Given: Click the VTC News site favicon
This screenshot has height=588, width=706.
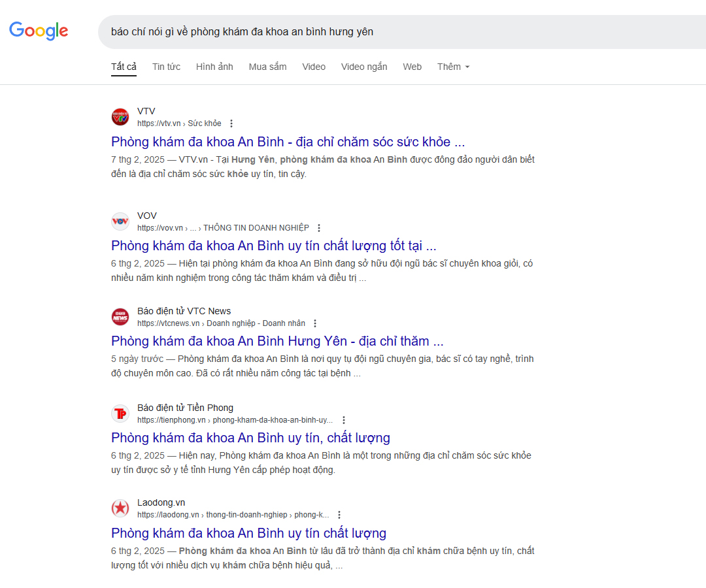Looking at the screenshot, I should (120, 317).
